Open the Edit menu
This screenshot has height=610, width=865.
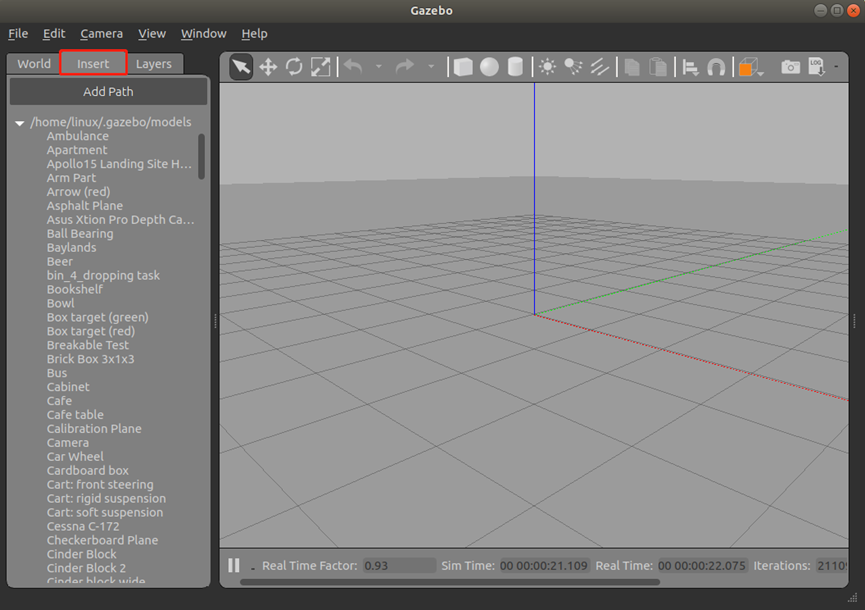click(x=54, y=34)
